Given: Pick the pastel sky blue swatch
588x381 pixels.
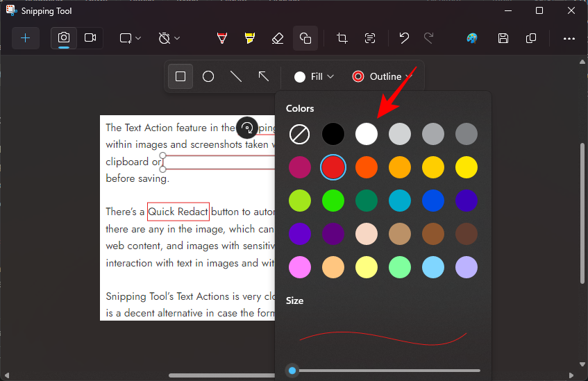Looking at the screenshot, I should [x=433, y=267].
